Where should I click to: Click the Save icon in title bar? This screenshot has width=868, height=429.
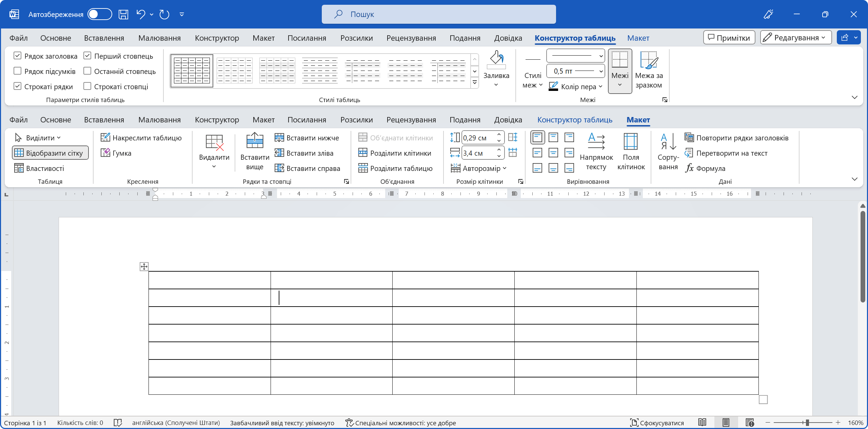(x=123, y=14)
